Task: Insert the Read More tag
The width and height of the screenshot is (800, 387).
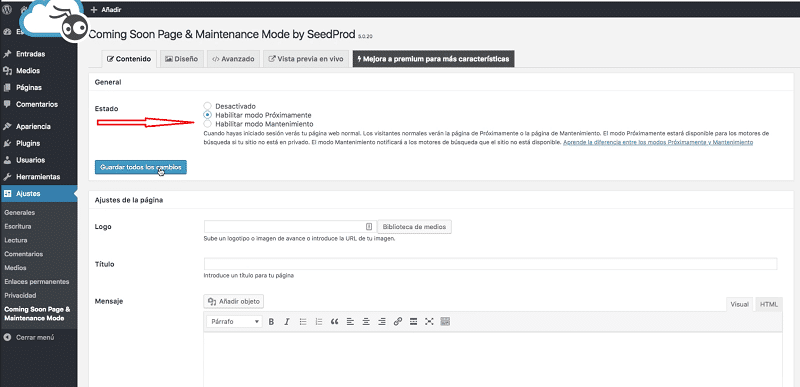Action: (414, 322)
